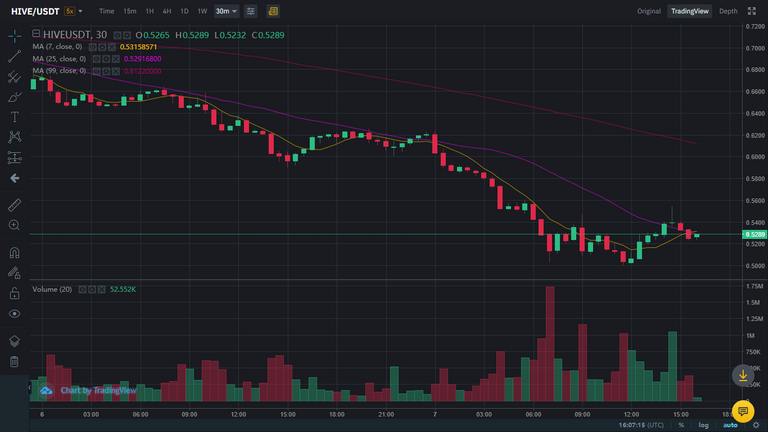The image size is (768, 432).
Task: Click the MA 7 value 0.53158571
Action: point(138,47)
